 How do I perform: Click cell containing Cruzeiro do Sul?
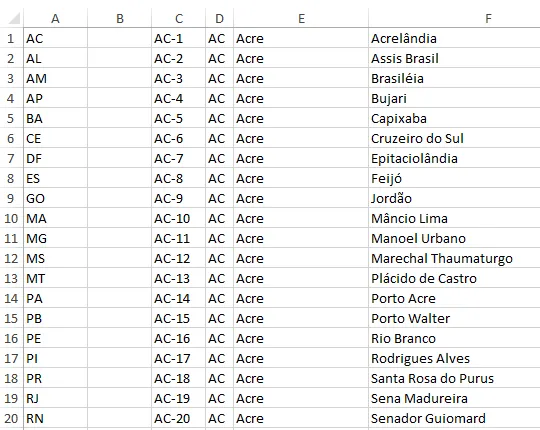click(x=454, y=138)
